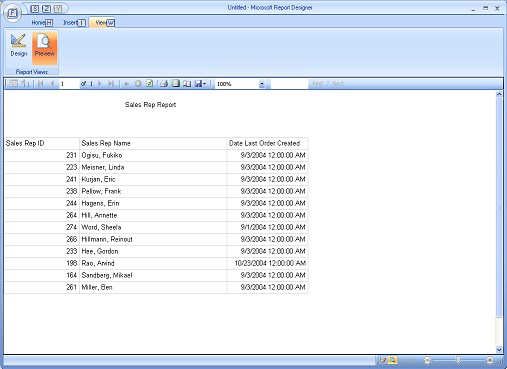Select the Hill, Annette name cell
This screenshot has width=507, height=369.
[x=153, y=215]
